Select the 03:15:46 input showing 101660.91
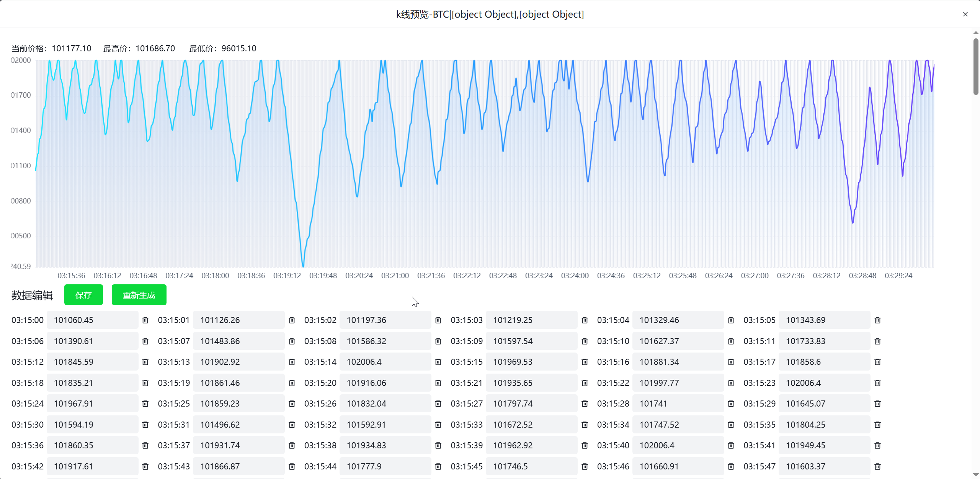 pos(678,466)
